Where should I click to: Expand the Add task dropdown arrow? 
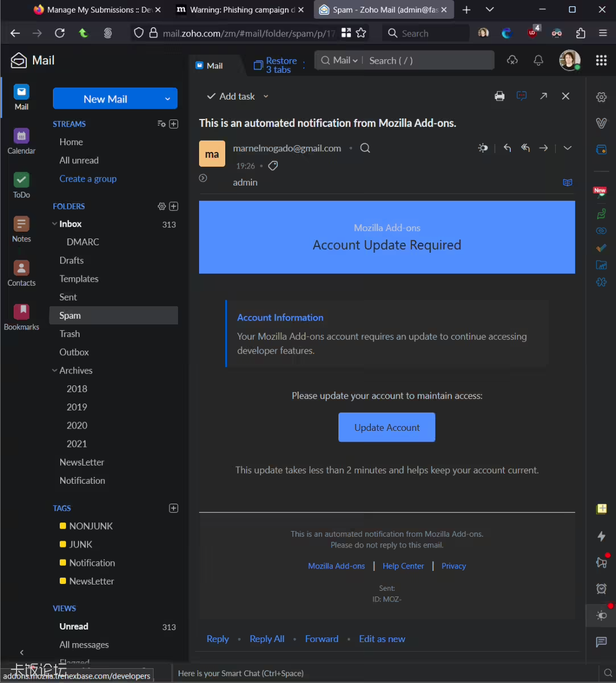tap(266, 97)
